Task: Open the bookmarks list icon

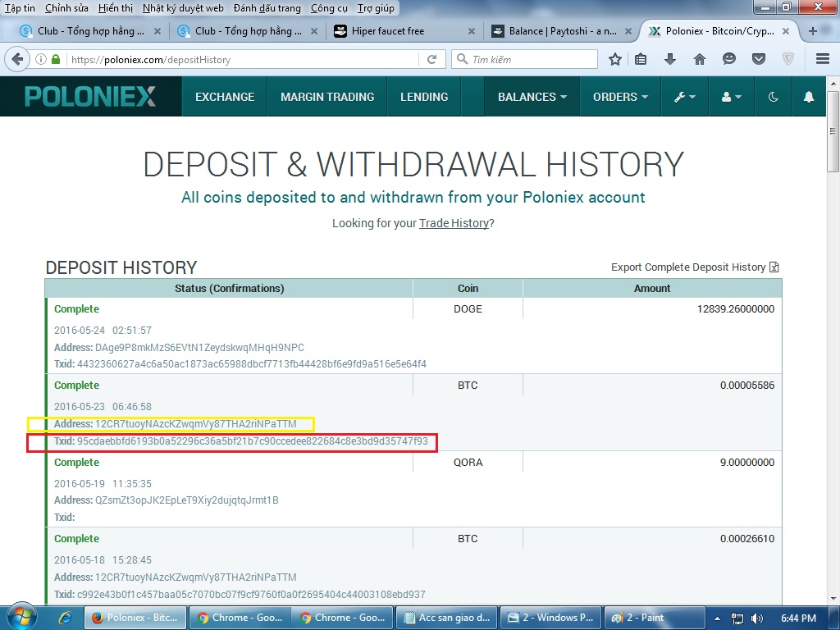Action: click(641, 59)
